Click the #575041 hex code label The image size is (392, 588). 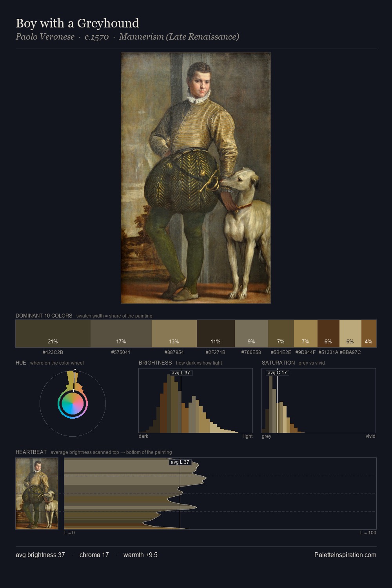tap(121, 352)
